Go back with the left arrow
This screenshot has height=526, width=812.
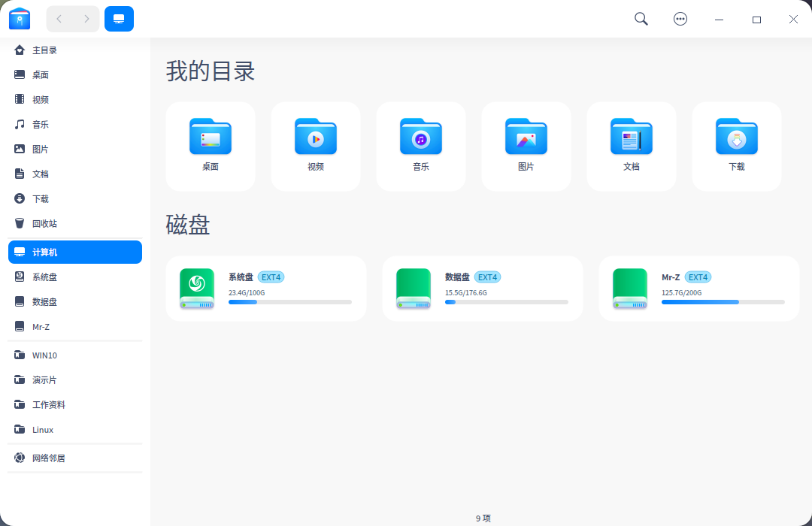[59, 19]
